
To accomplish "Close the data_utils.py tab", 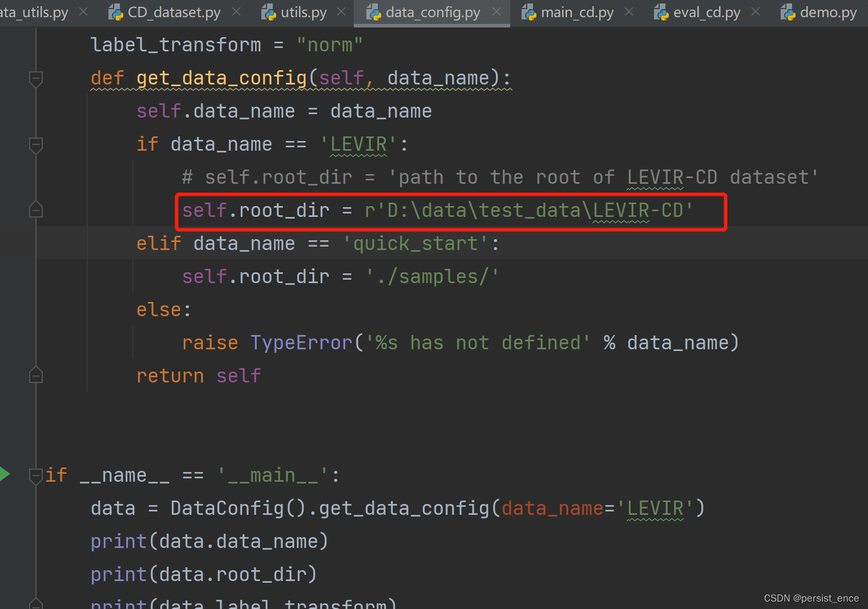I will coord(83,11).
